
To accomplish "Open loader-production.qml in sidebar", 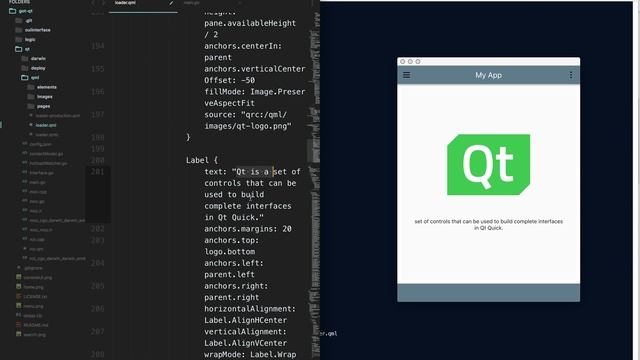I will (x=57, y=116).
